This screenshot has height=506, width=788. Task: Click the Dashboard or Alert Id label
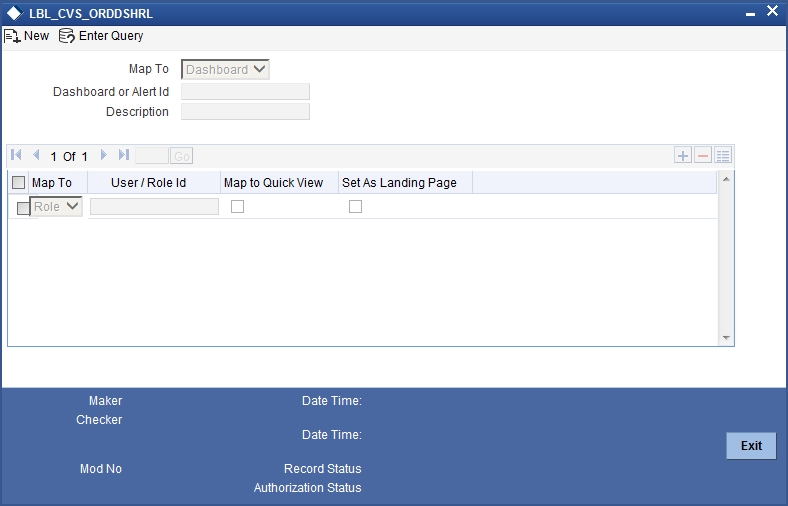click(x=111, y=92)
